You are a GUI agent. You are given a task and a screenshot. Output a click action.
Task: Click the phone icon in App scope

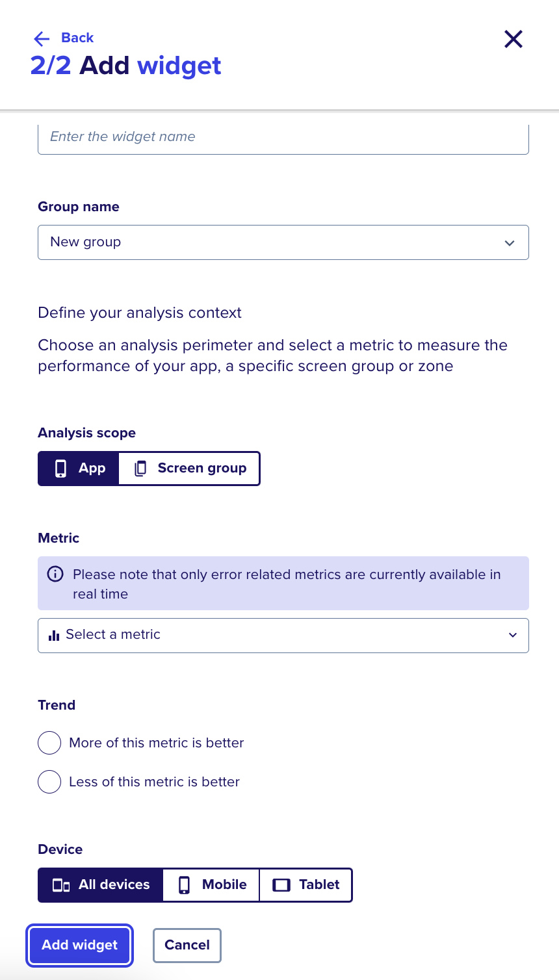(x=60, y=469)
